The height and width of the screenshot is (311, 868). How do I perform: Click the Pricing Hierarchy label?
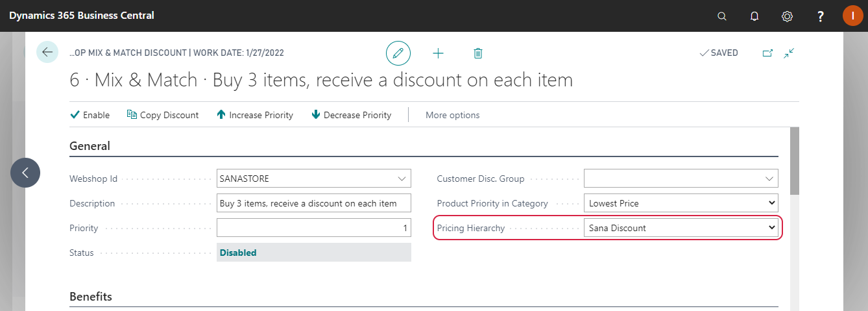[x=471, y=228]
